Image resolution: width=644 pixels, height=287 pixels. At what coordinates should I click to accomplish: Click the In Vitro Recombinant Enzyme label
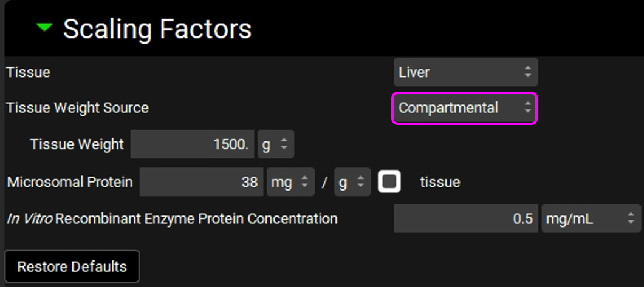click(x=172, y=218)
